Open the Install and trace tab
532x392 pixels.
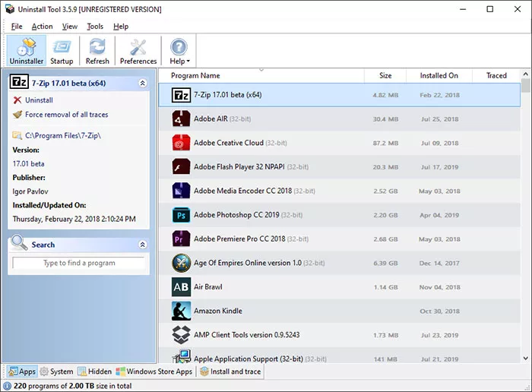click(x=230, y=371)
